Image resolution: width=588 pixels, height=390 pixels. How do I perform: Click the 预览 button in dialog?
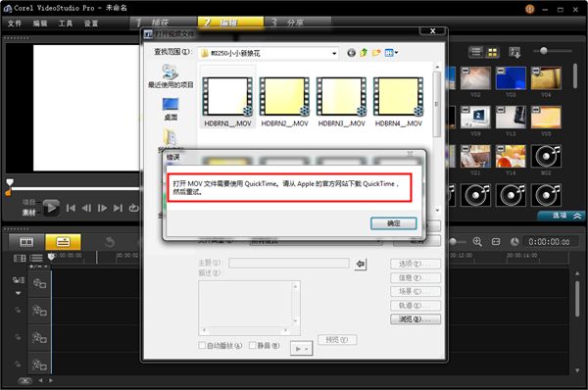[x=337, y=340]
